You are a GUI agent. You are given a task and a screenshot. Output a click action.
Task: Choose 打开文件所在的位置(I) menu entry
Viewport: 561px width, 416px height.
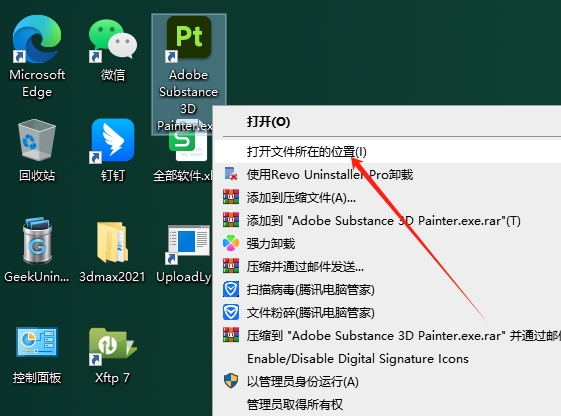pos(387,152)
